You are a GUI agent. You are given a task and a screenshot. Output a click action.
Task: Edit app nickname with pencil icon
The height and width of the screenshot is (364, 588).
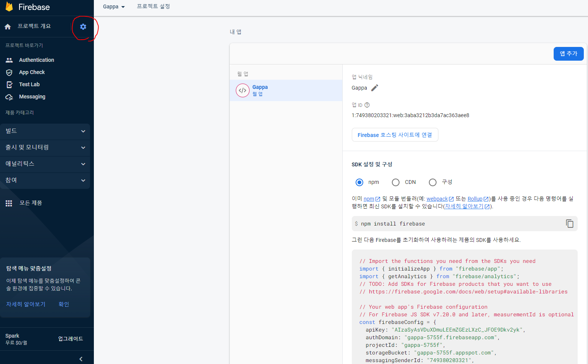click(375, 88)
